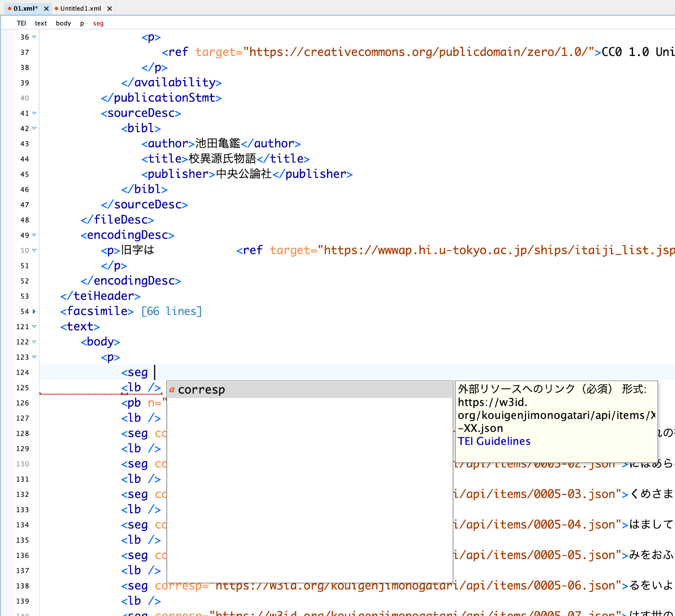
Task: Click the </sourceDesc> closing tag
Action: (x=144, y=205)
